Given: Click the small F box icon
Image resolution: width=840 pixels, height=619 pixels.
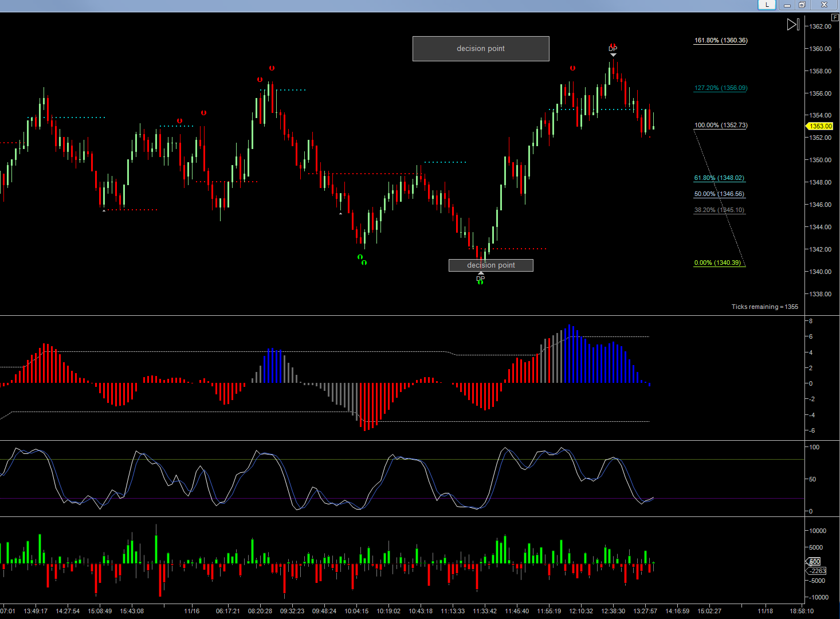Looking at the screenshot, I should (x=835, y=18).
